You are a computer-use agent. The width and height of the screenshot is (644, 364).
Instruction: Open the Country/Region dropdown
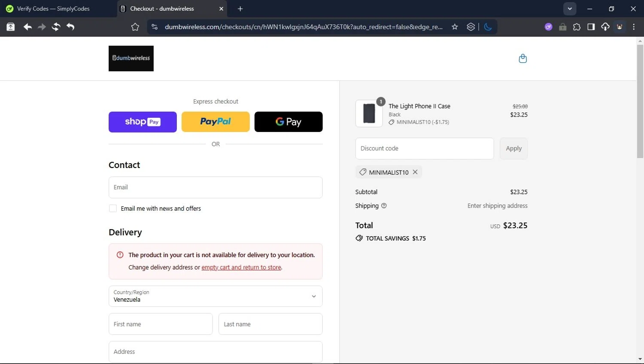(x=216, y=296)
